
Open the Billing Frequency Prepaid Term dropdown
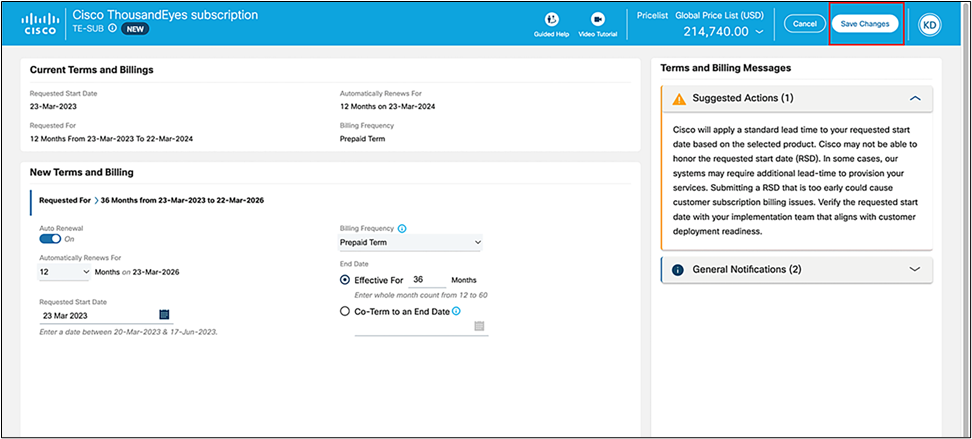tap(410, 242)
